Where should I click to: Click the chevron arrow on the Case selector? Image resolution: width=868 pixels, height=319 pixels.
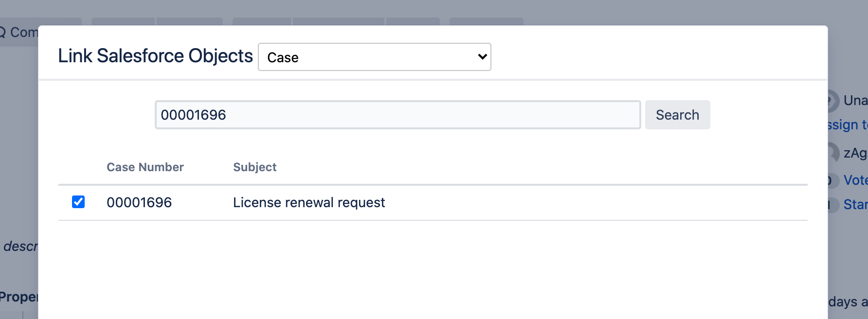coord(482,57)
